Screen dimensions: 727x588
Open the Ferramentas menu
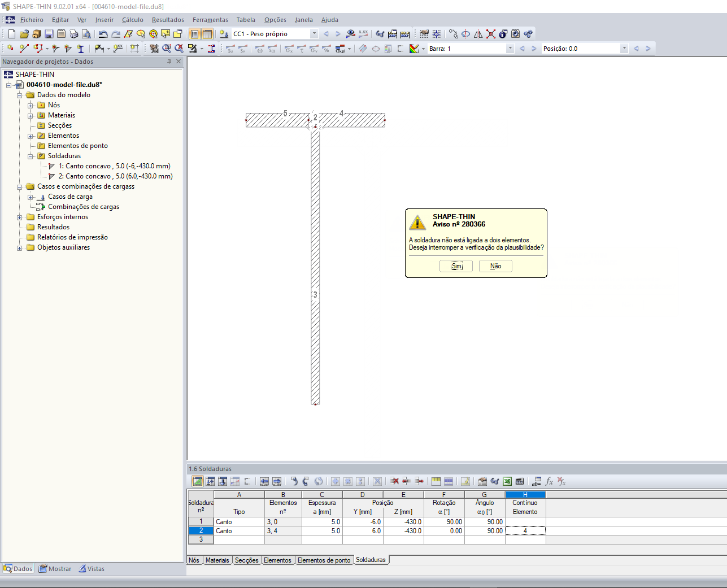tap(210, 20)
